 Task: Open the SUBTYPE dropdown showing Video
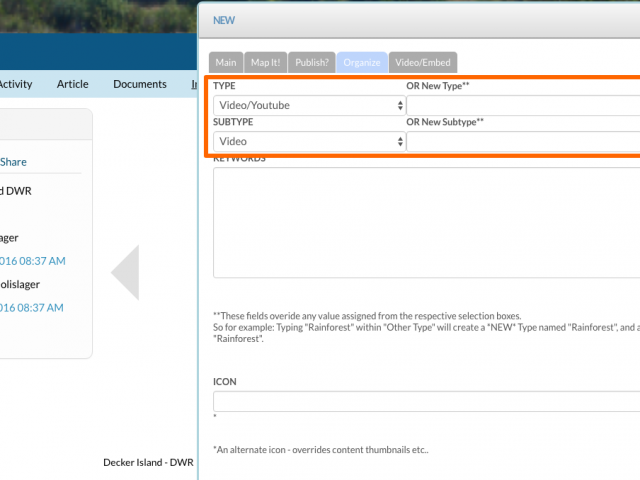309,141
